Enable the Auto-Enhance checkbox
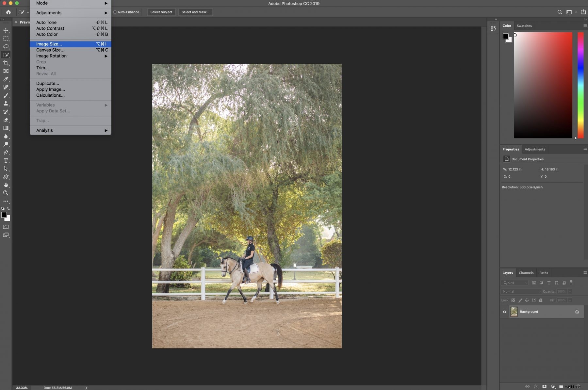 tap(115, 12)
